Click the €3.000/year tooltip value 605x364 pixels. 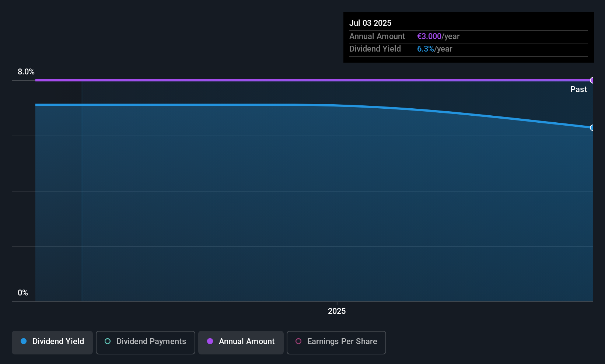tap(438, 36)
